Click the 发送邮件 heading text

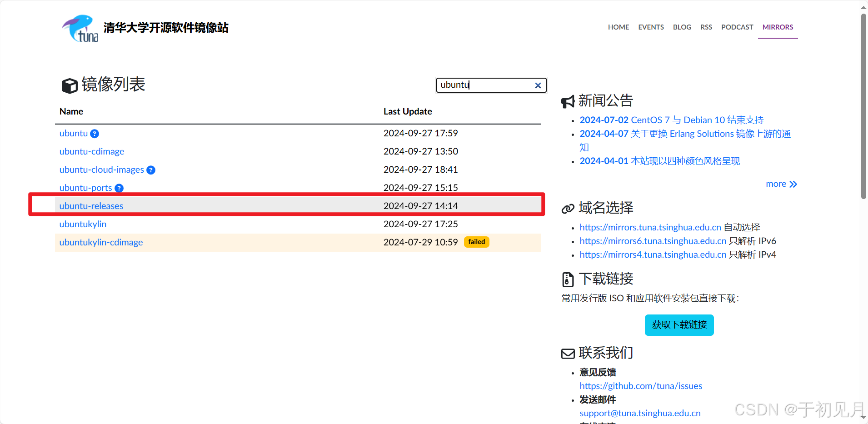click(x=598, y=399)
